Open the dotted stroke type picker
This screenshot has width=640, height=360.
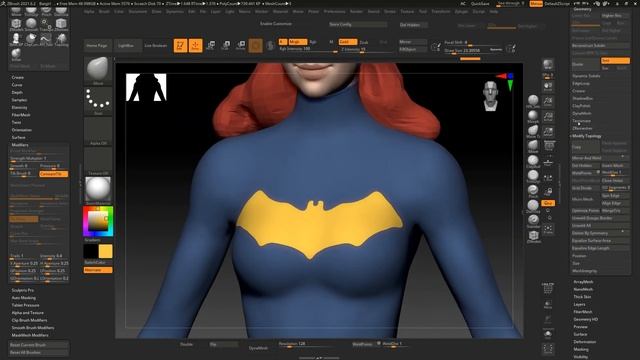98,101
